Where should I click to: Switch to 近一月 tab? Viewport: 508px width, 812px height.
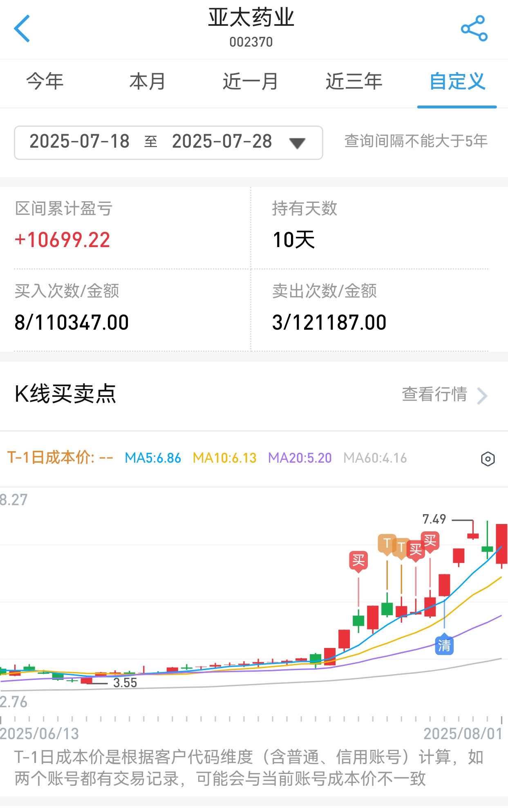pyautogui.click(x=251, y=81)
